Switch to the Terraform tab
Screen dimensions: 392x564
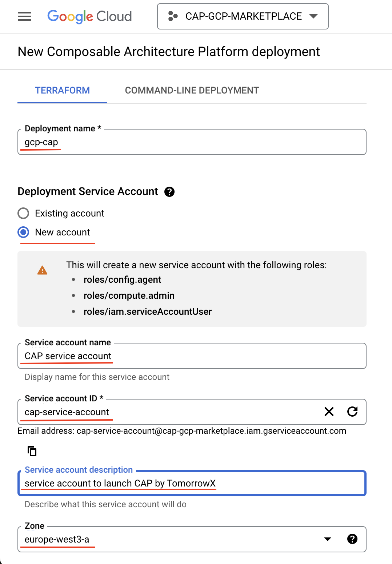(x=62, y=90)
